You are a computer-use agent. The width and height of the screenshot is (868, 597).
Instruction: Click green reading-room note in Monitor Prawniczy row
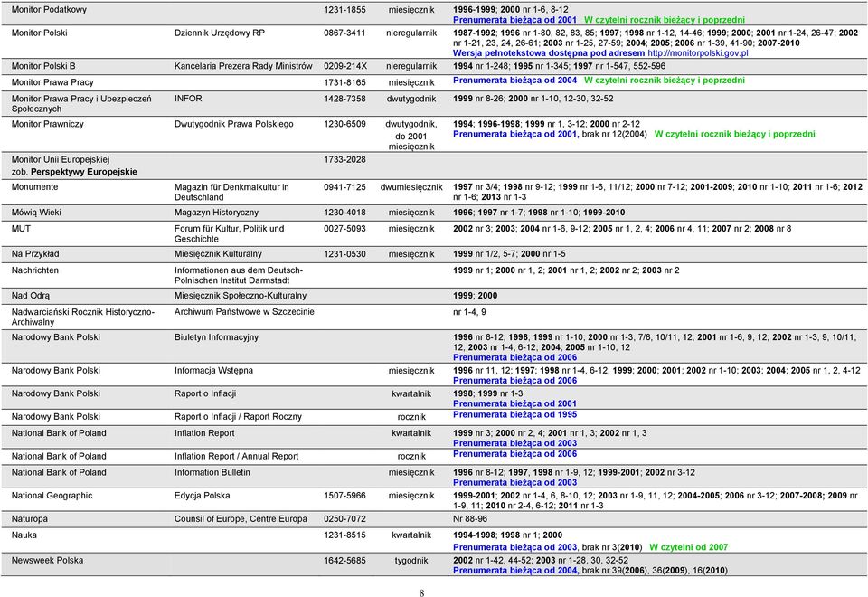click(734, 134)
